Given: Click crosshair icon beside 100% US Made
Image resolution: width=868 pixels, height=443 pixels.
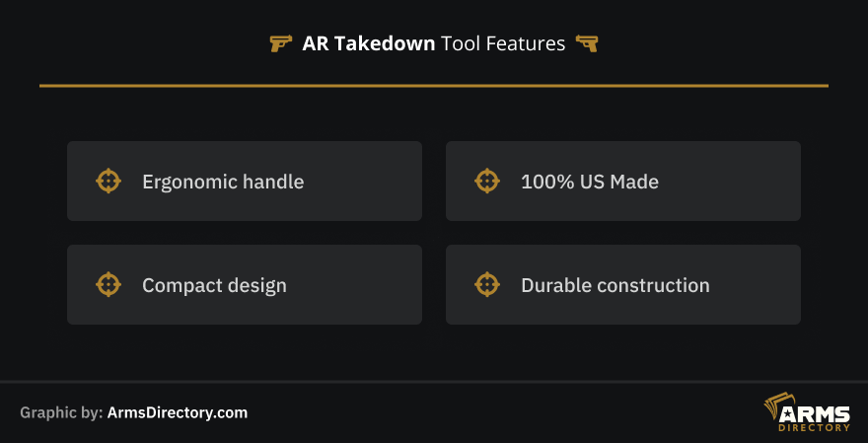Looking at the screenshot, I should tap(487, 182).
